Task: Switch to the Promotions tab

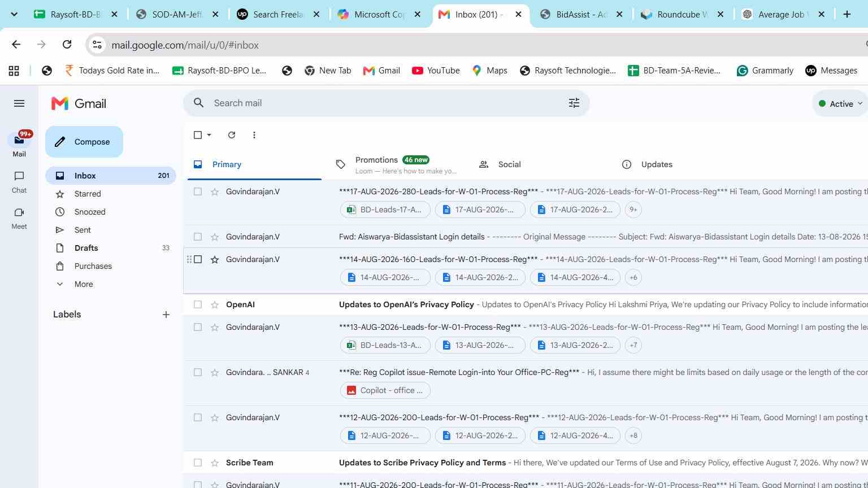Action: click(396, 164)
